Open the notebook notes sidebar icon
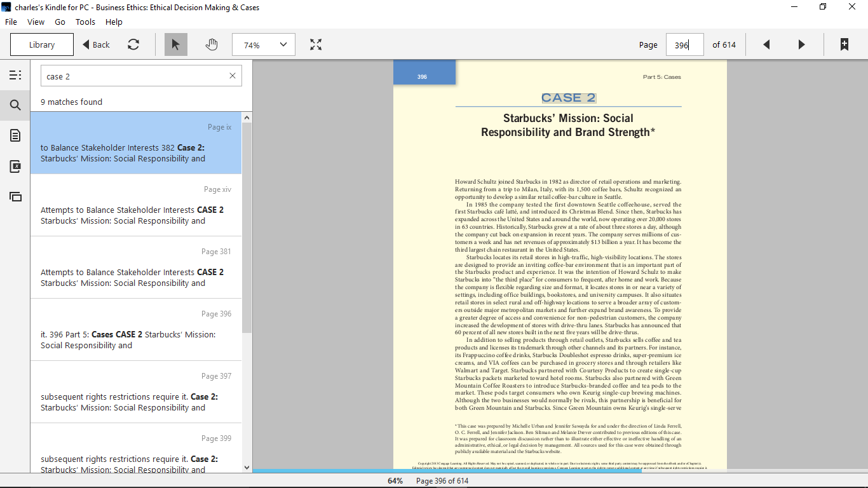 click(15, 135)
